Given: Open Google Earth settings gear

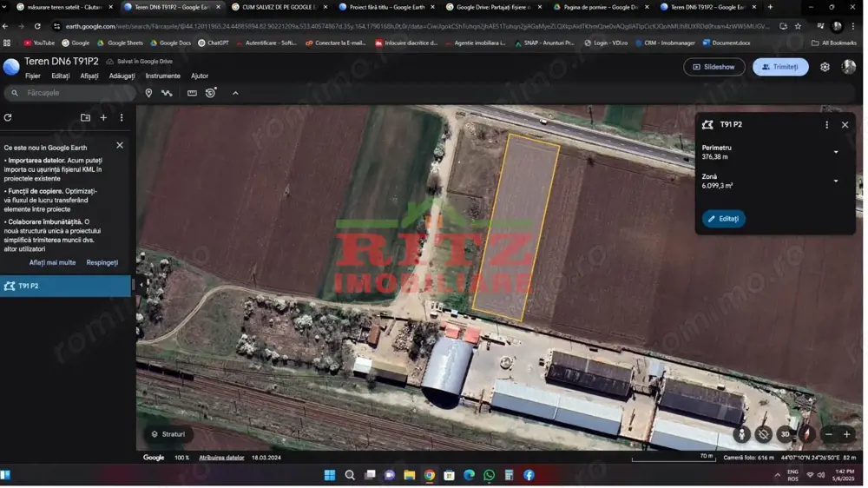Looking at the screenshot, I should (x=825, y=67).
